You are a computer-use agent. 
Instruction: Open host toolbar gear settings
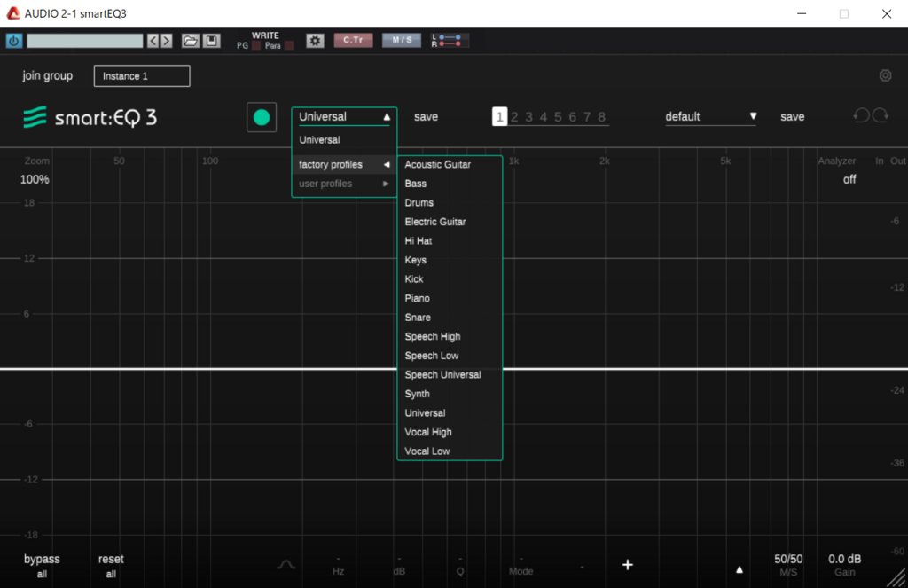click(x=315, y=41)
